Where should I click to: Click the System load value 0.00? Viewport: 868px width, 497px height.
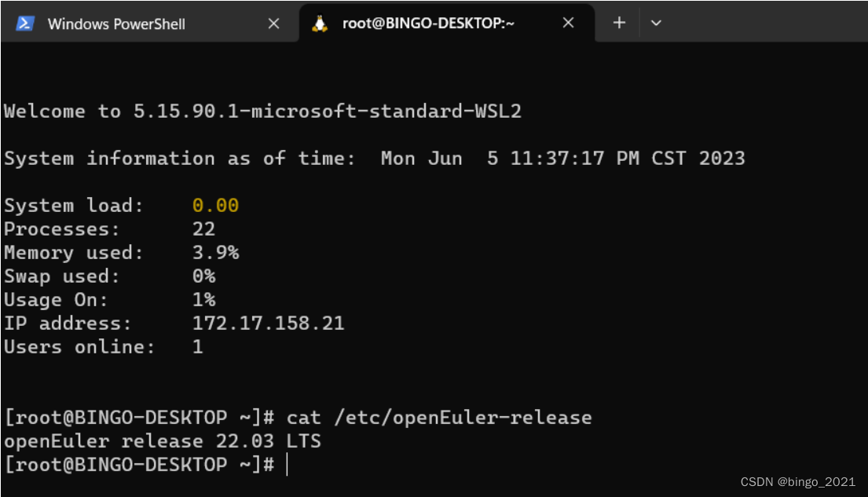click(215, 205)
